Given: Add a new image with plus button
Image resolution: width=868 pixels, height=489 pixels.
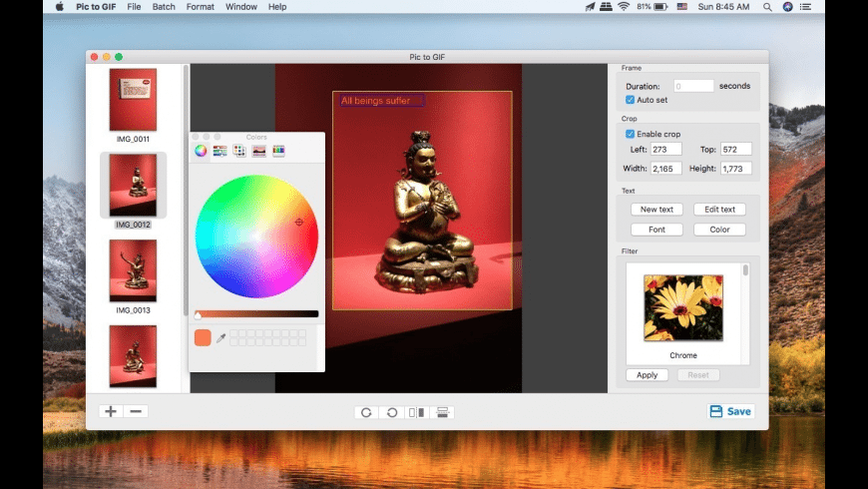Looking at the screenshot, I should coord(111,411).
